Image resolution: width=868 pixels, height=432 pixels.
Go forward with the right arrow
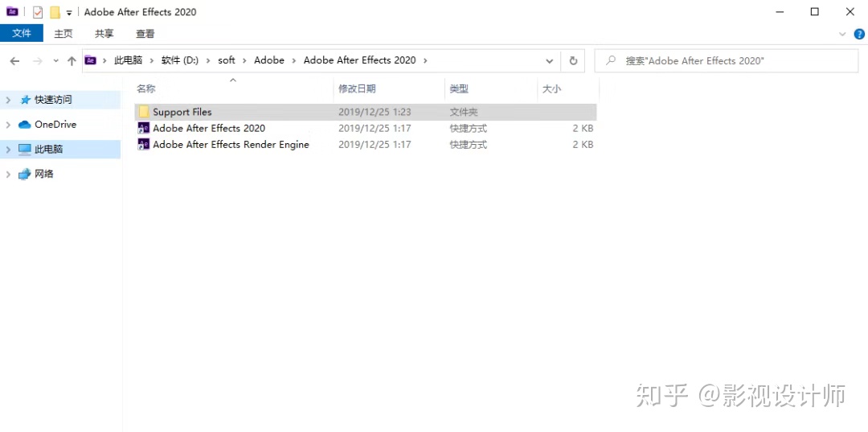[x=38, y=61]
